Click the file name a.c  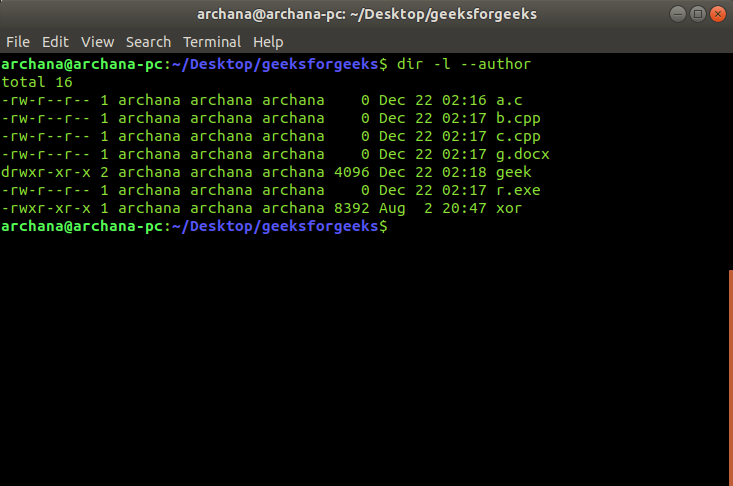(509, 100)
